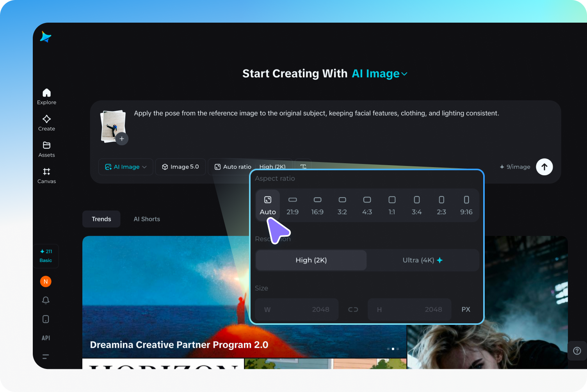Select the Trends tab
587x392 pixels.
click(x=101, y=219)
